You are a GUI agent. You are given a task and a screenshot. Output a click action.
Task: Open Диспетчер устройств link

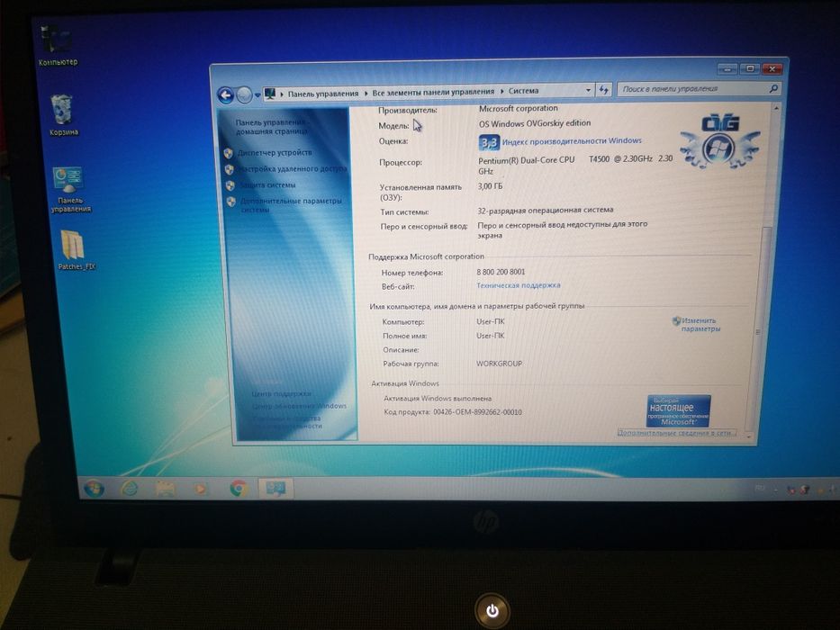click(275, 153)
